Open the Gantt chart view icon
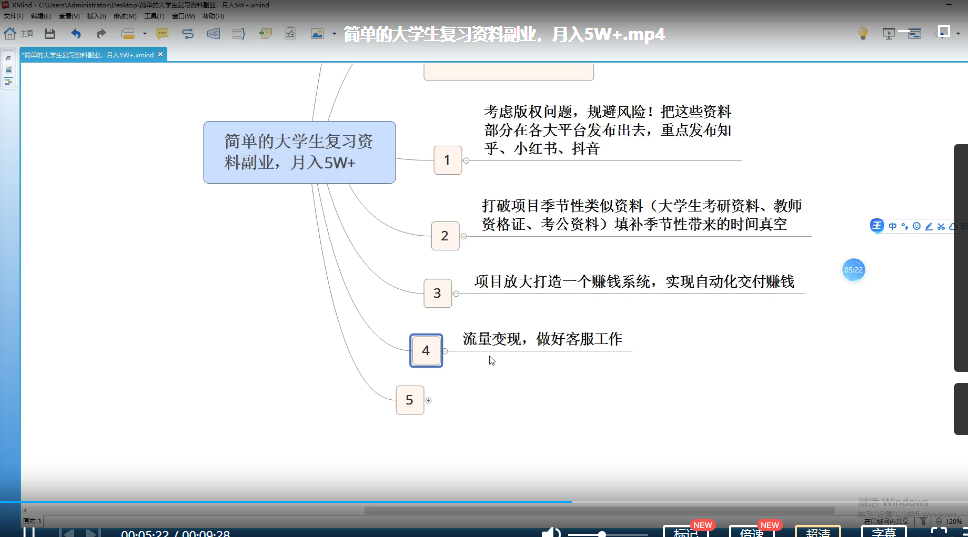This screenshot has height=537, width=968. click(914, 34)
